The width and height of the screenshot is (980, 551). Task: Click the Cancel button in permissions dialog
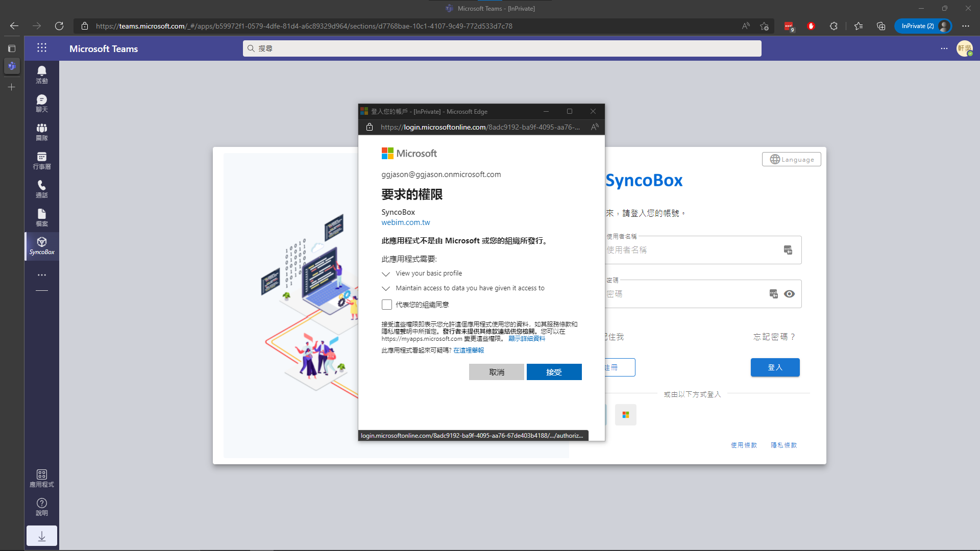click(x=496, y=372)
